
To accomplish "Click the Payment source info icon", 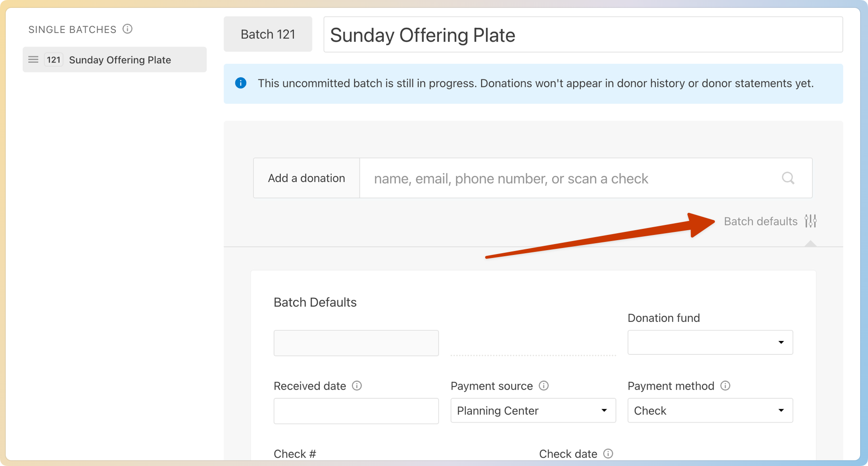I will 543,386.
